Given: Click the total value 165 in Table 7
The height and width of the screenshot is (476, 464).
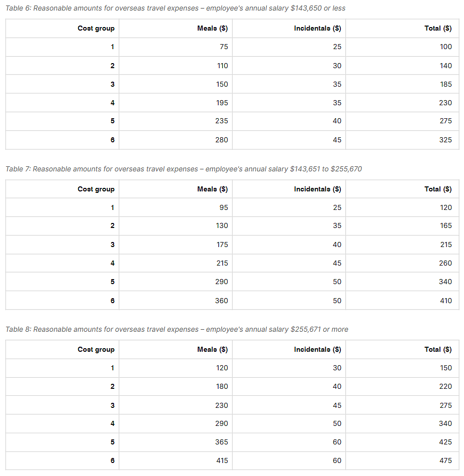Looking at the screenshot, I should tap(446, 225).
